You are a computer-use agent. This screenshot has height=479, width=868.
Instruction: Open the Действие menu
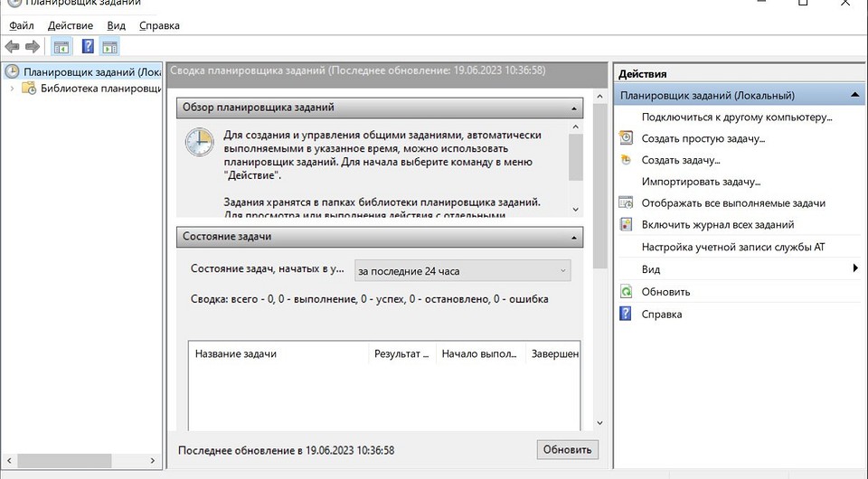[x=70, y=25]
